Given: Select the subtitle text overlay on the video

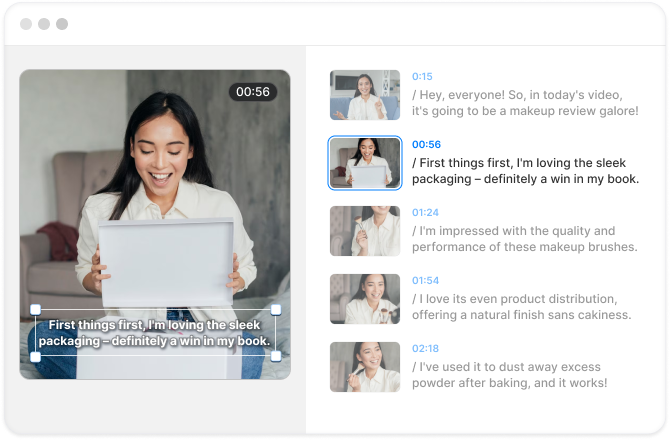Looking at the screenshot, I should point(158,333).
